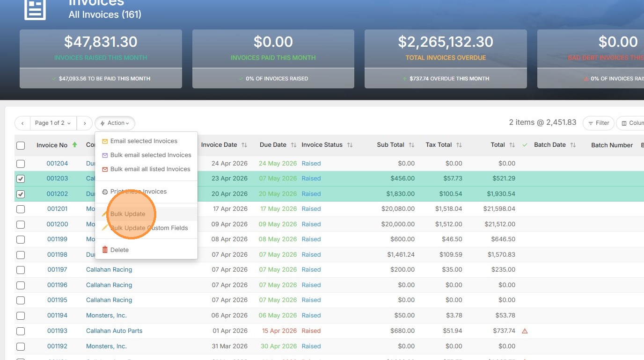The image size is (644, 360).
Task: Open Monsters, Inc. link on row 001194
Action: 106,316
